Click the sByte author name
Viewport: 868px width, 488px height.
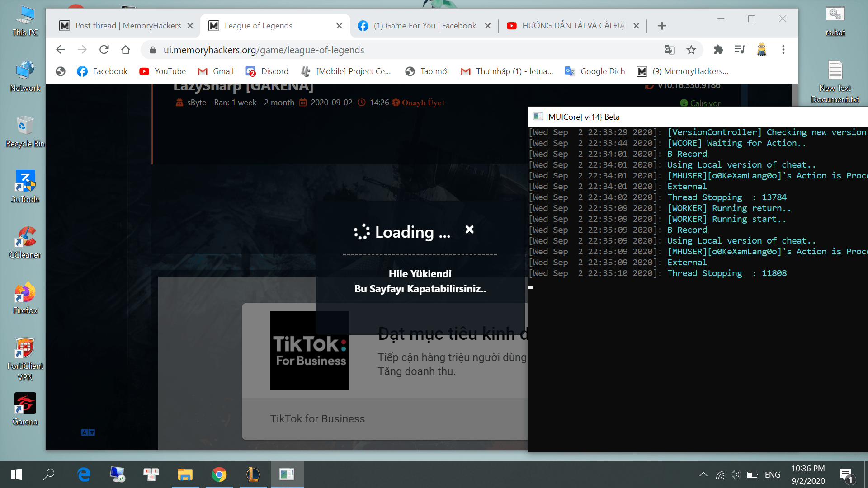197,103
